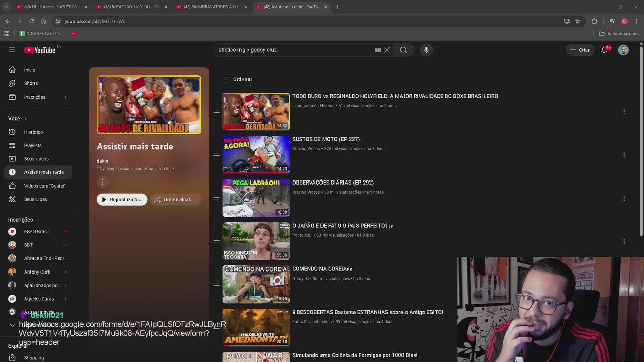The height and width of the screenshot is (362, 644).
Task: Open the notifications bell
Action: (604, 50)
